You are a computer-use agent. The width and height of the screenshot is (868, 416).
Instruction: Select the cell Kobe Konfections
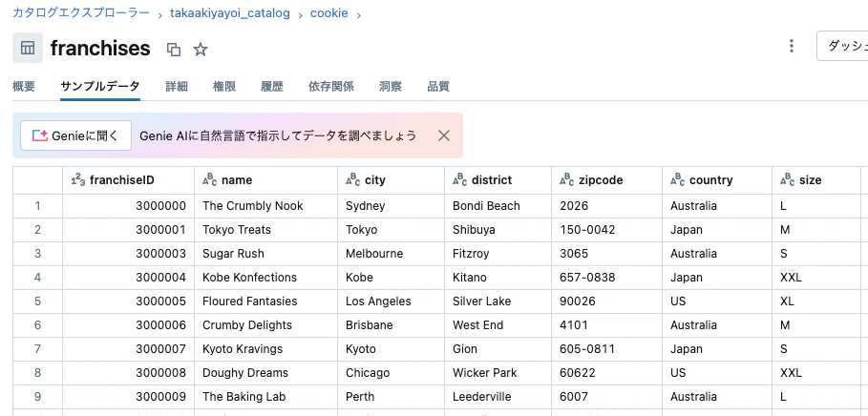[265, 277]
